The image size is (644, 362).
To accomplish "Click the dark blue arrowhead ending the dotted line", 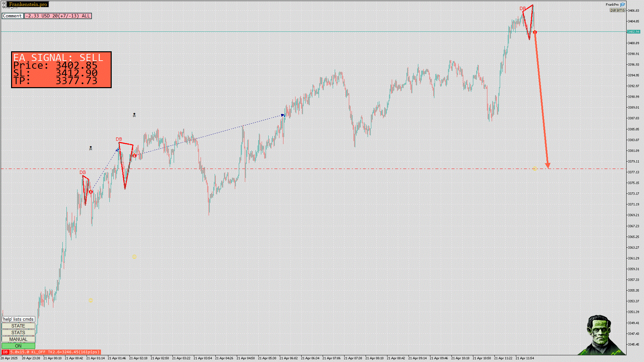I will (283, 115).
